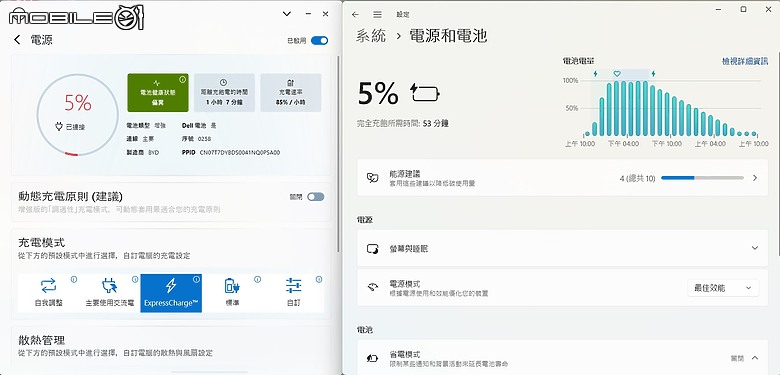Select the 主要使用交流電 charging mode
The height and width of the screenshot is (375, 780).
(109, 293)
